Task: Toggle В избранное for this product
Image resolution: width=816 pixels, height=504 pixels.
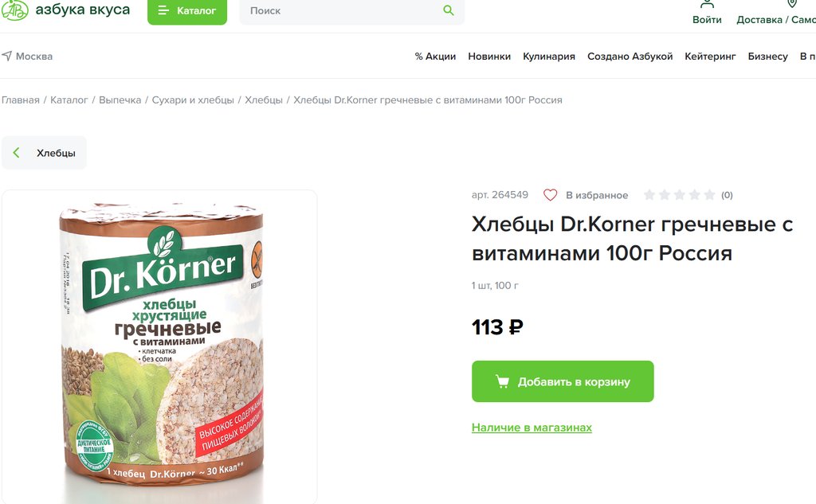Action: coord(596,195)
